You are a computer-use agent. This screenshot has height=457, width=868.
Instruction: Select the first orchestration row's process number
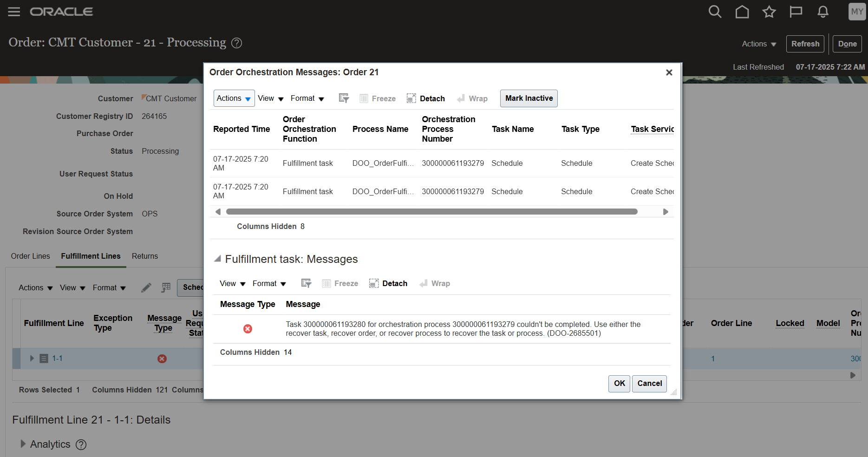[x=453, y=163]
